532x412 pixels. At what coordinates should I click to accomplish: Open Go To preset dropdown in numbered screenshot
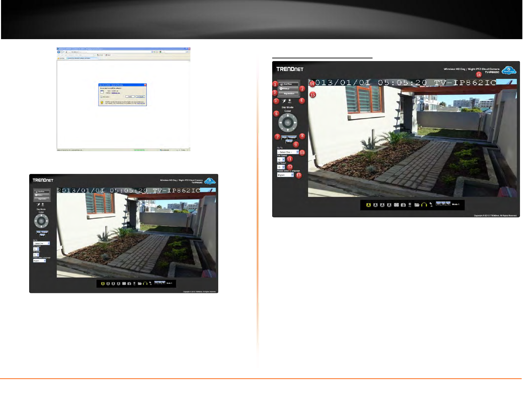point(288,152)
